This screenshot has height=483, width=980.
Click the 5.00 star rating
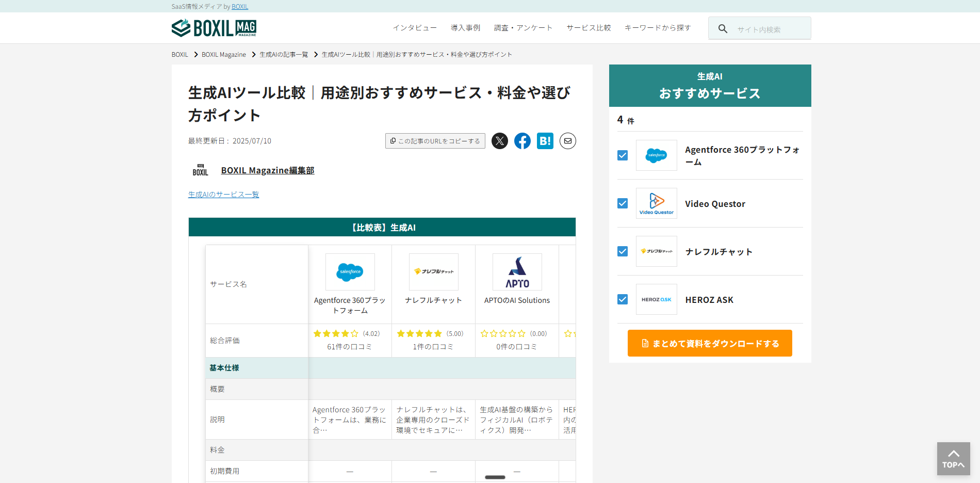(x=430, y=334)
